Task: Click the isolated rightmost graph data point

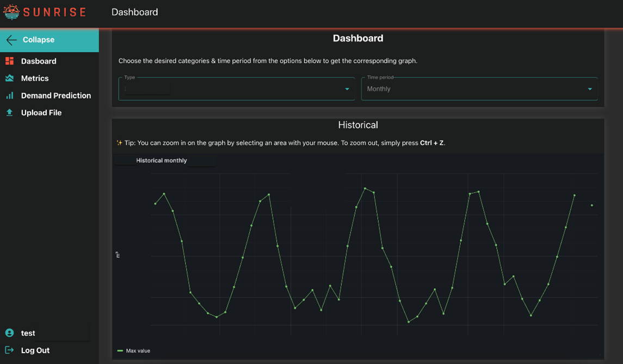Action: click(592, 205)
